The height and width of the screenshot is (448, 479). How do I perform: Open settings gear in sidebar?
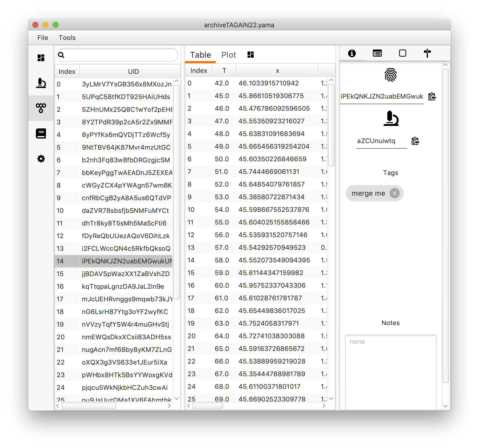(x=41, y=159)
